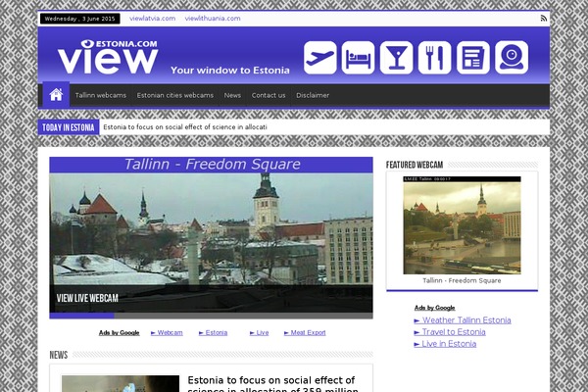Open the ticker headline about social effect of science
Viewport: 588px width, 392px height.
(185, 127)
